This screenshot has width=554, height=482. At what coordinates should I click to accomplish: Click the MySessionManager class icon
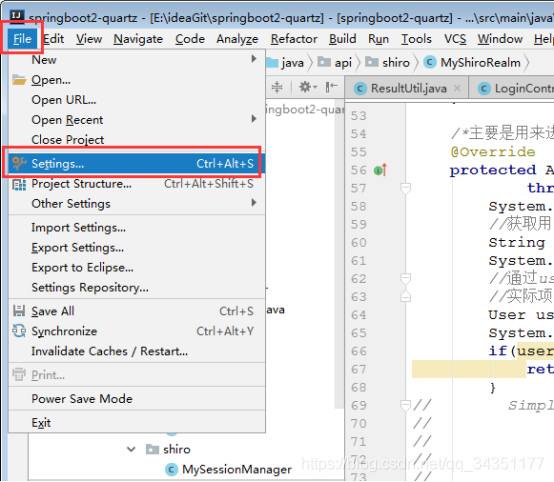[x=171, y=470]
